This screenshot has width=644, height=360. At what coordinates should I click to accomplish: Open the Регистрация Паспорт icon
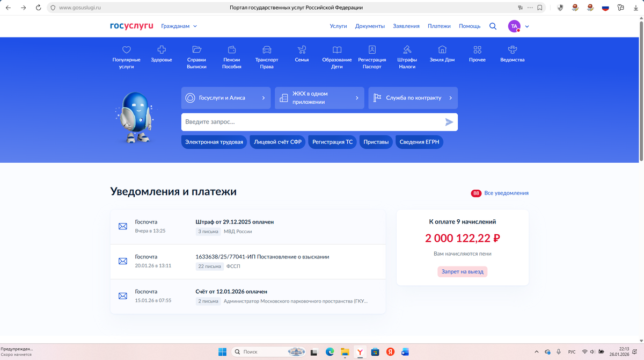coord(372,49)
